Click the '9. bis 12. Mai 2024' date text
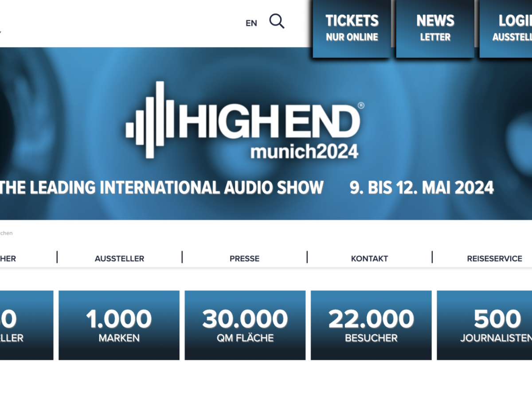Screen dimensions: 532x399 422,188
